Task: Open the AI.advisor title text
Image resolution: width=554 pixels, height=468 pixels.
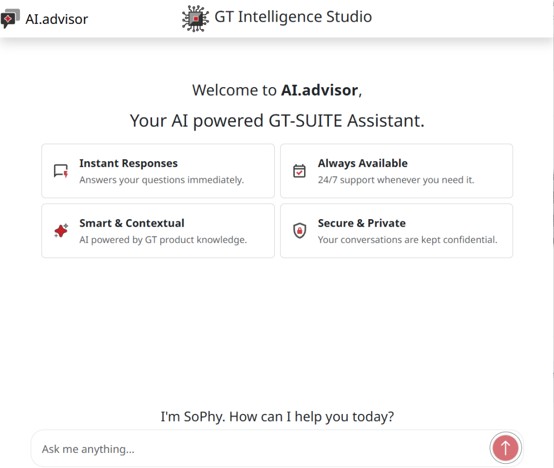Action: (57, 19)
